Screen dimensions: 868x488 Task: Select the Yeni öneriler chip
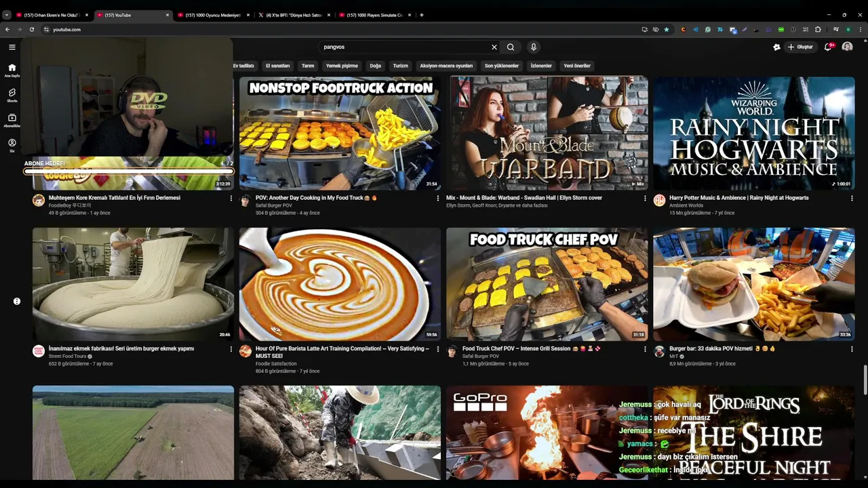tap(577, 66)
